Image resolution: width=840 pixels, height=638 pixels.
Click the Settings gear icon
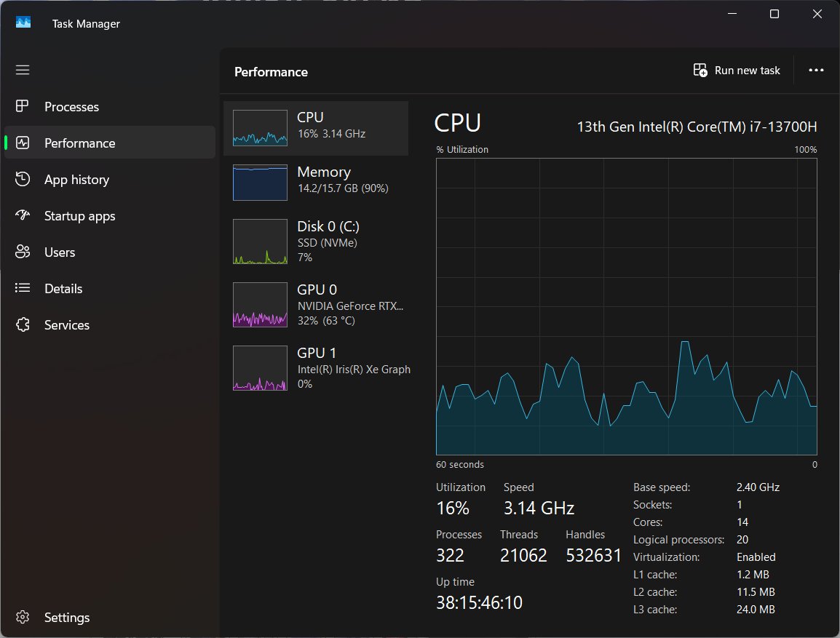23,617
